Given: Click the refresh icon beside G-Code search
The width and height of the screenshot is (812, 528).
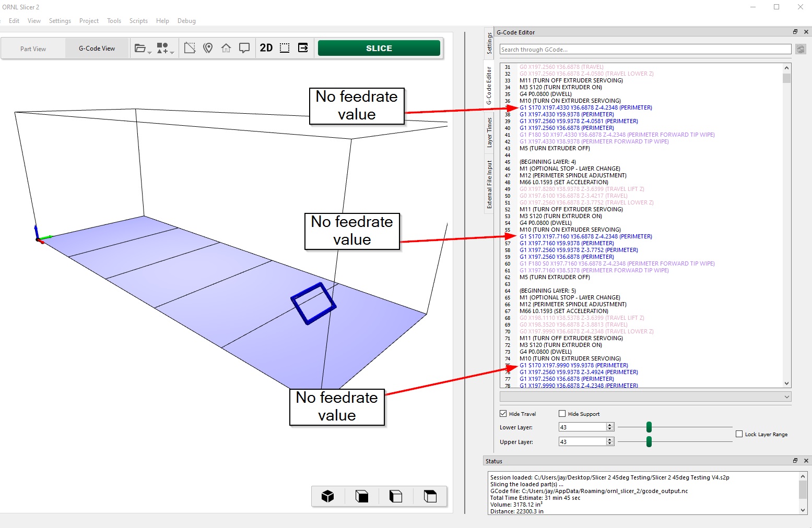Looking at the screenshot, I should tap(801, 49).
